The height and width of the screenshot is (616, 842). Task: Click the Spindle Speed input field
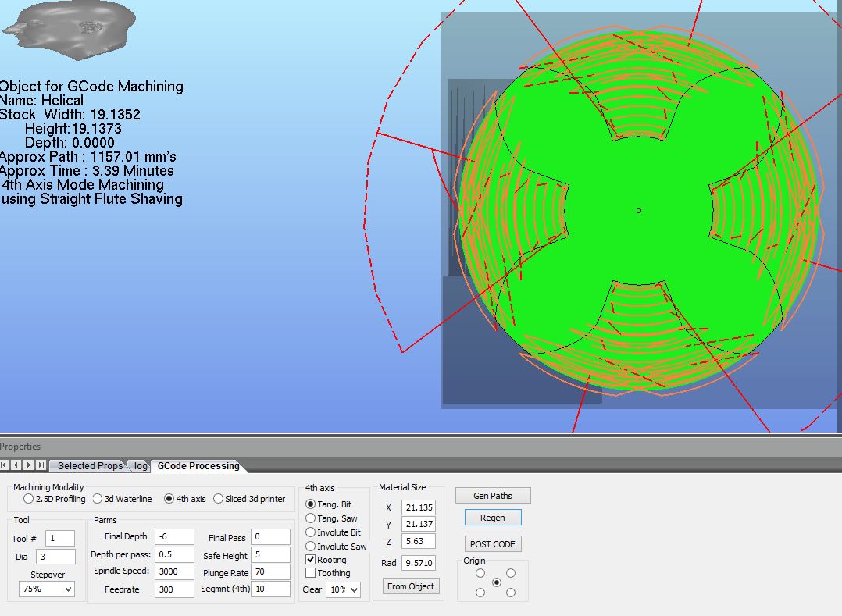coord(173,571)
